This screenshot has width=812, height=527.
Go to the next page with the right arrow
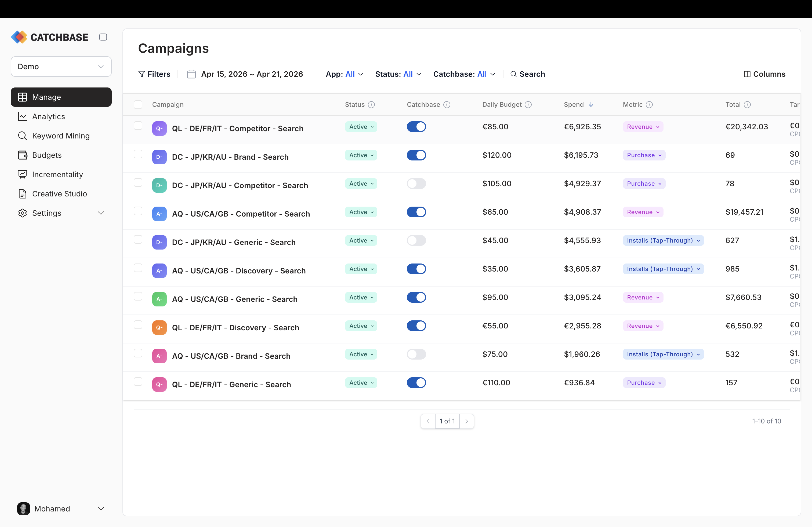click(x=467, y=421)
